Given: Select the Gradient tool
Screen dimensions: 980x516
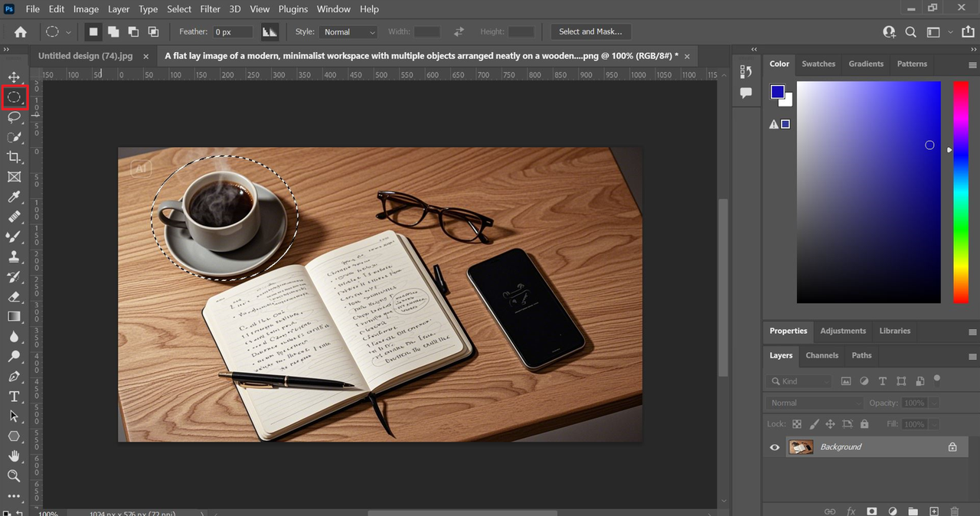Looking at the screenshot, I should [x=14, y=316].
